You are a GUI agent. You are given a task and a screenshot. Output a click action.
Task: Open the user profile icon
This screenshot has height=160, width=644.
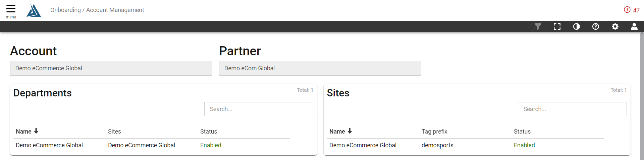634,26
